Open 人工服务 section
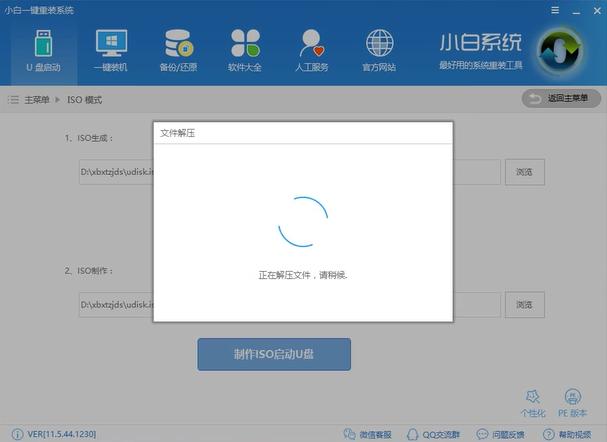This screenshot has height=442, width=607. (x=312, y=50)
